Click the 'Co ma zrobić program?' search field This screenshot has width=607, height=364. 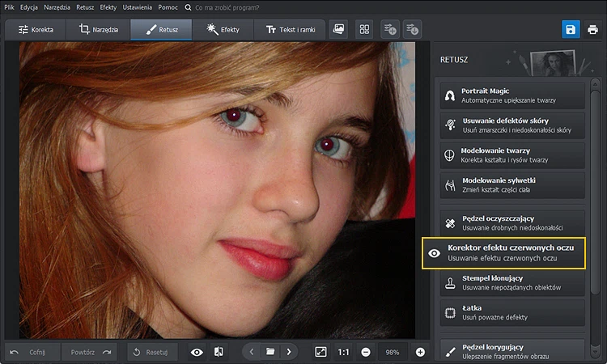pyautogui.click(x=227, y=7)
